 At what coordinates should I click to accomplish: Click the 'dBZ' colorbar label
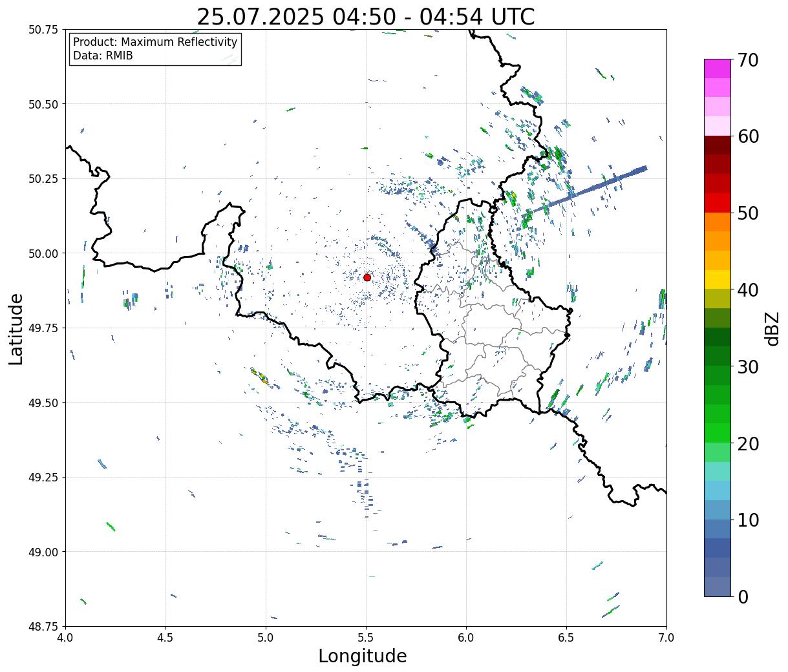pyautogui.click(x=772, y=328)
